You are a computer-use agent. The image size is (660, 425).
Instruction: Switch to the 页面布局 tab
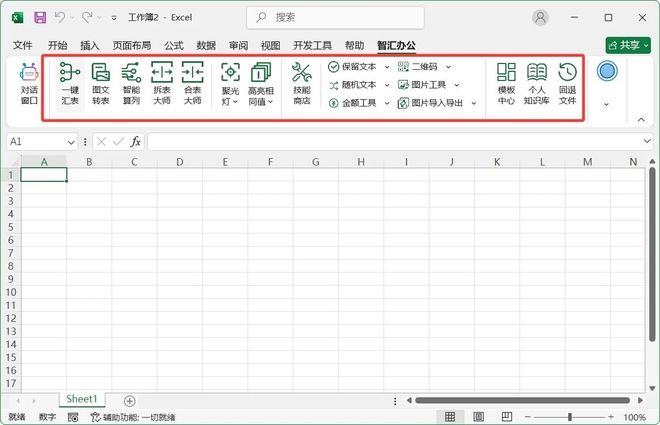[131, 45]
